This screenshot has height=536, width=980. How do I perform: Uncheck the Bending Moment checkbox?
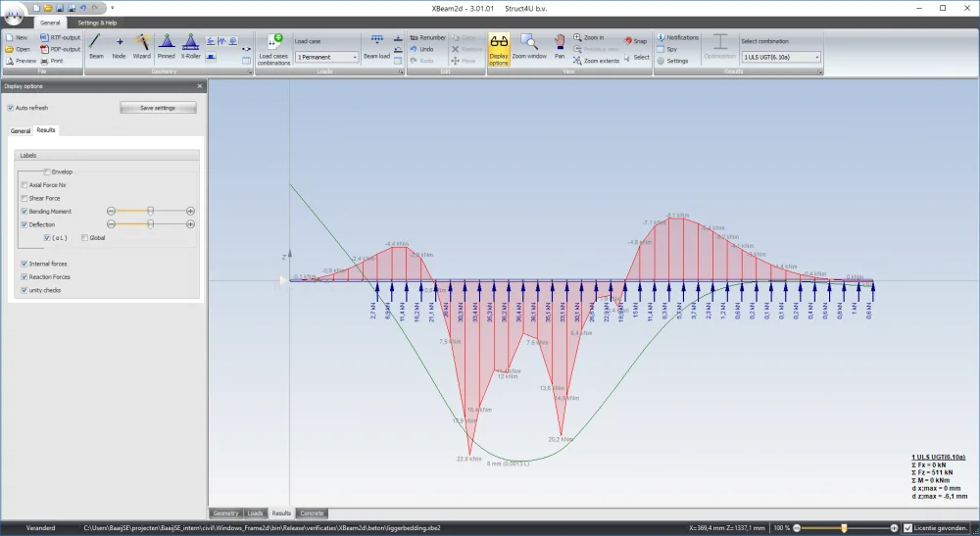24,211
